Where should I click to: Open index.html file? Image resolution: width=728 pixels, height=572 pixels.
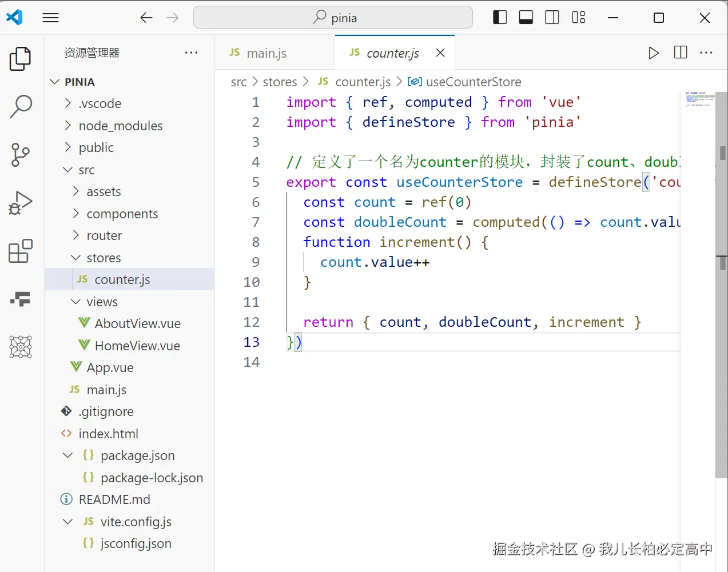tap(129, 434)
